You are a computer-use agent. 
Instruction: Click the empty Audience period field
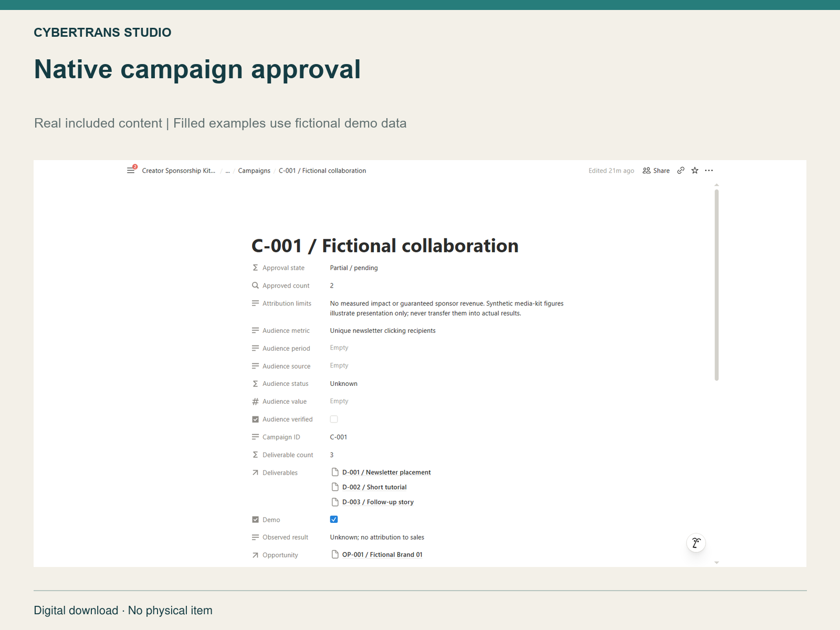[339, 348]
